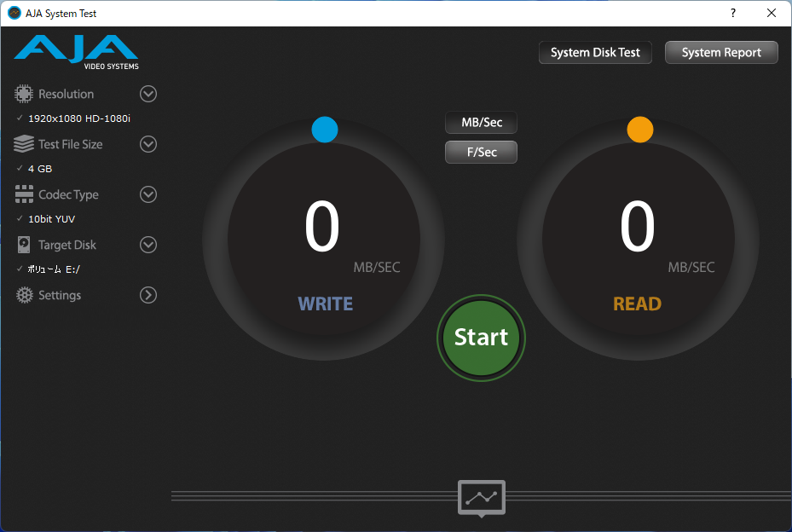Click the orange READ indicator dot

click(x=639, y=130)
